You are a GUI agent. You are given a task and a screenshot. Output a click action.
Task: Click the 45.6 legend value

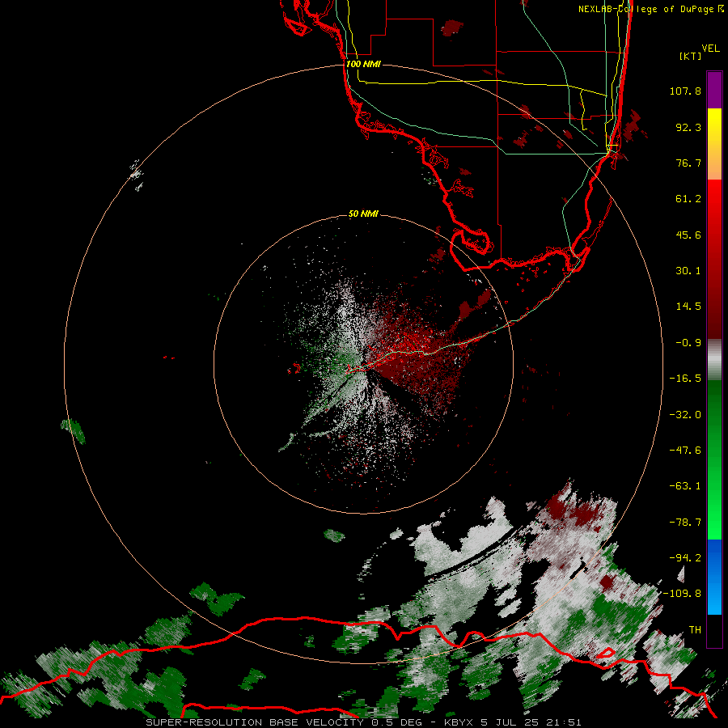pyautogui.click(x=688, y=235)
